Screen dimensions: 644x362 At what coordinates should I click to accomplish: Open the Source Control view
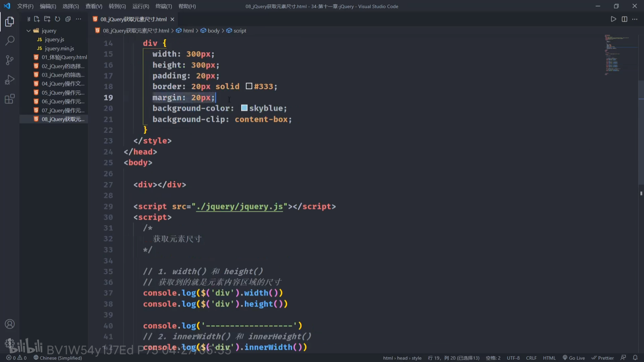(10, 60)
